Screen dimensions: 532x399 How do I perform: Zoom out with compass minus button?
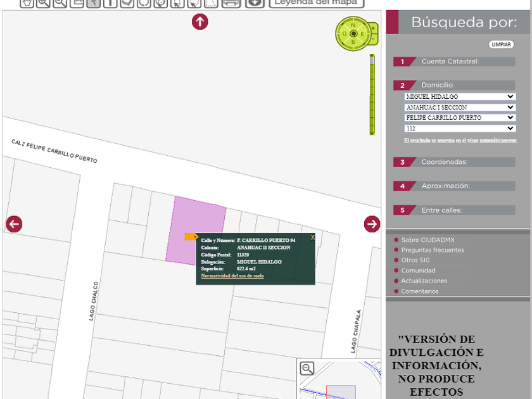tap(373, 39)
